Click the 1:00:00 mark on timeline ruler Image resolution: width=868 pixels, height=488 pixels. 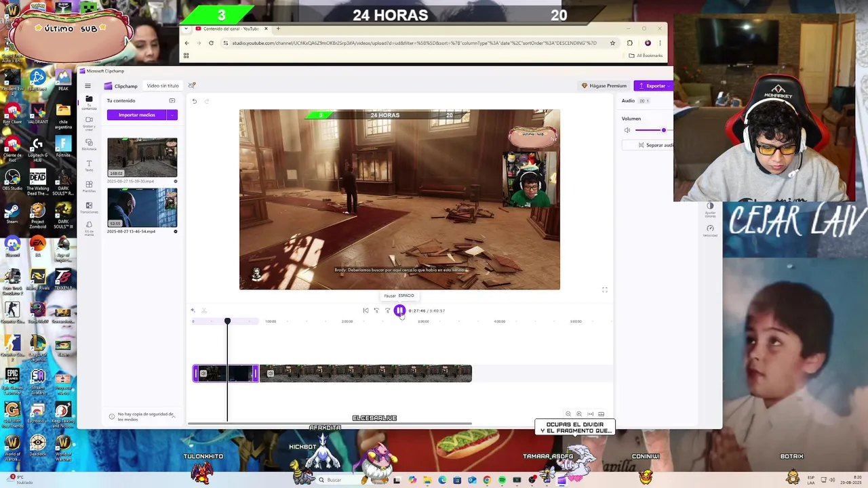click(271, 321)
